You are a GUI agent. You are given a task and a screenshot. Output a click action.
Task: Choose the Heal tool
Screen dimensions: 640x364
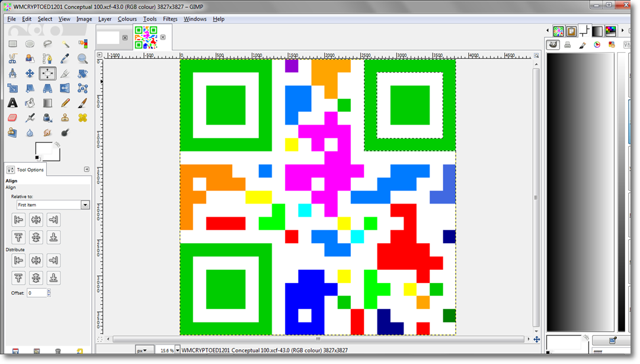82,118
